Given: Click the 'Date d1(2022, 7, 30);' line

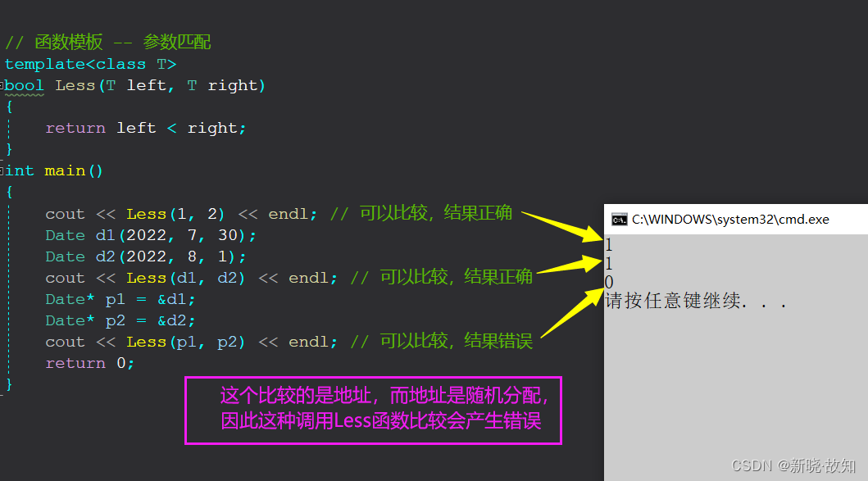Looking at the screenshot, I should point(151,235).
